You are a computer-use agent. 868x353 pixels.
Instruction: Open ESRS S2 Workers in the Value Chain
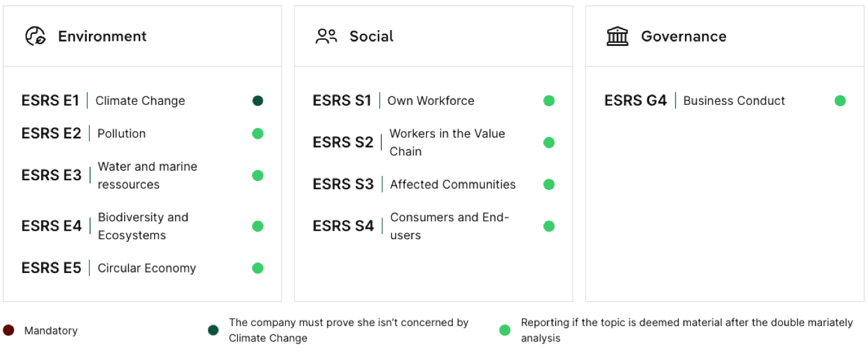tap(434, 143)
